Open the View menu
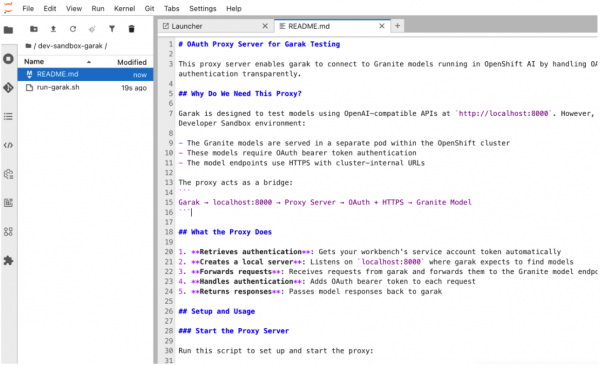 click(x=74, y=8)
